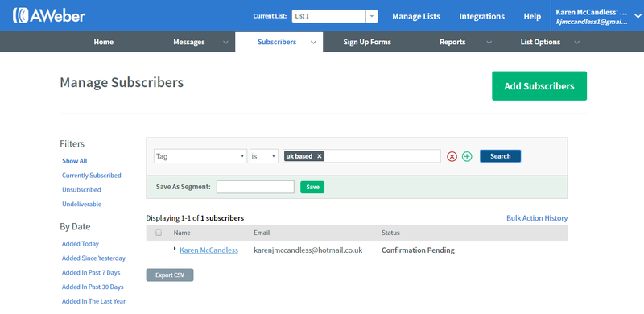Expand the Reports menu chevron
Image resolution: width=644 pixels, height=314 pixels.
point(489,43)
